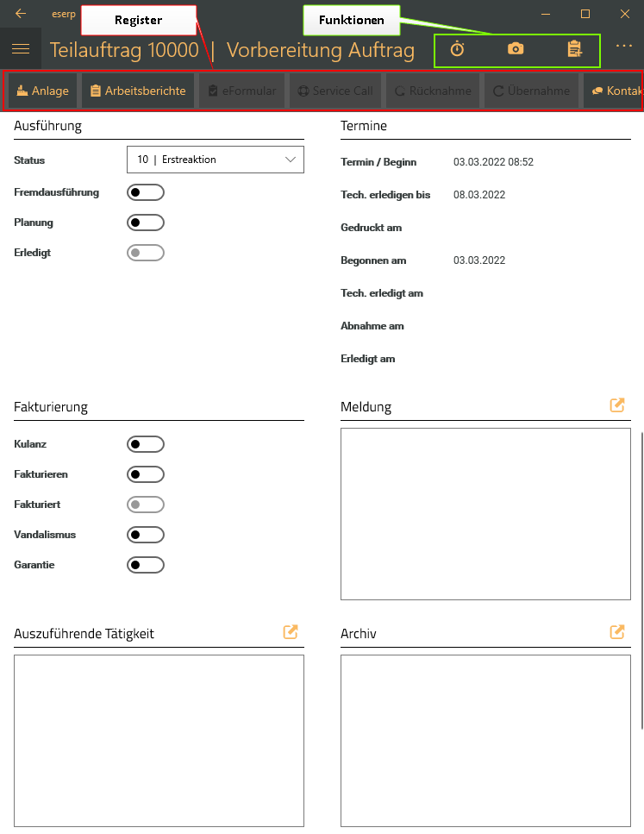Image resolution: width=644 pixels, height=834 pixels.
Task: Switch to the Anlage register tab
Action: point(42,91)
